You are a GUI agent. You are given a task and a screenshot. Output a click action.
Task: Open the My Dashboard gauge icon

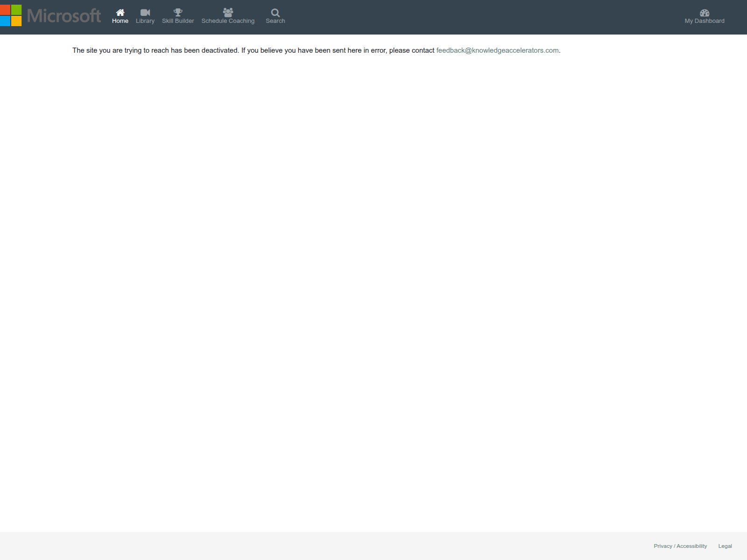[705, 13]
